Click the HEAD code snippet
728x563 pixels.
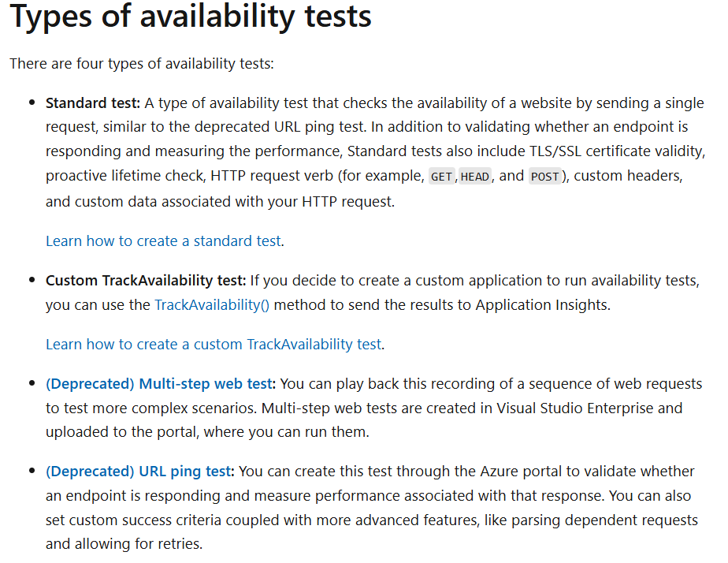click(x=475, y=177)
